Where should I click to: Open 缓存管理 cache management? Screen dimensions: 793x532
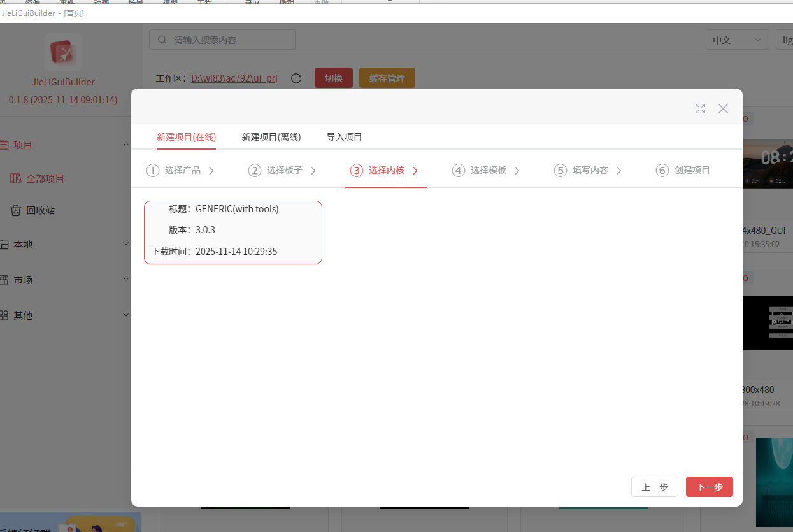point(387,78)
